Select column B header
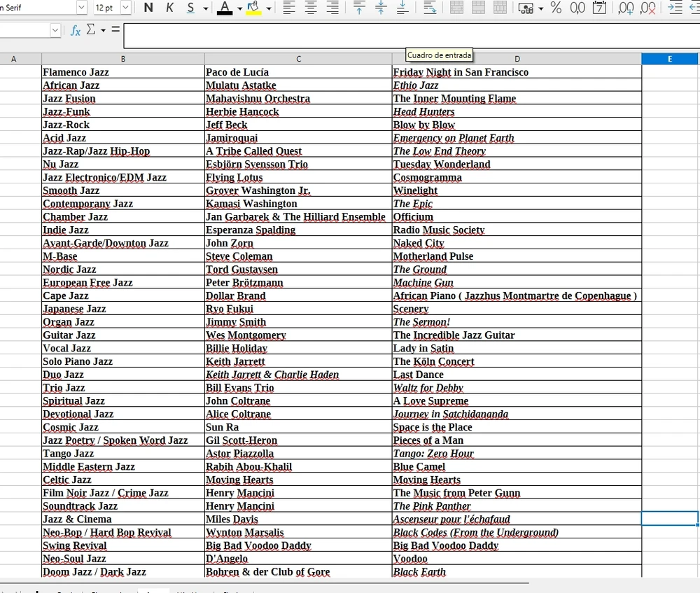The width and height of the screenshot is (700, 593). 123,59
